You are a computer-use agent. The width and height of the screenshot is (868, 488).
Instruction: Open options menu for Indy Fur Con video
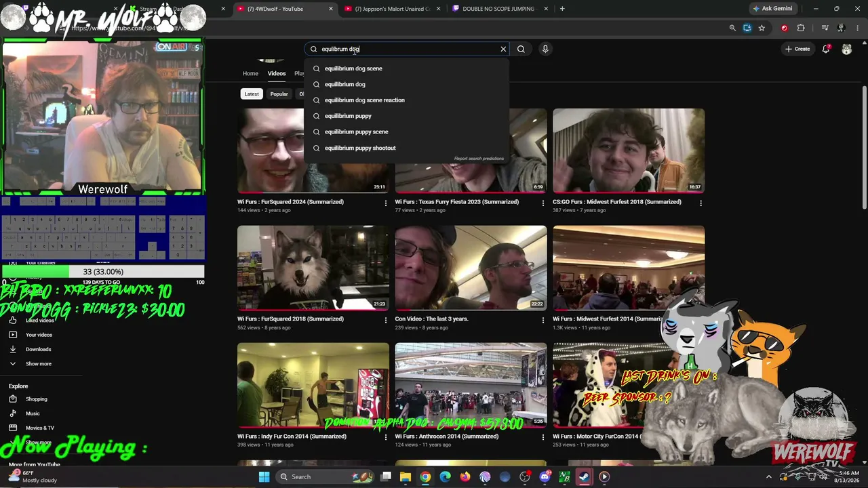tap(386, 437)
